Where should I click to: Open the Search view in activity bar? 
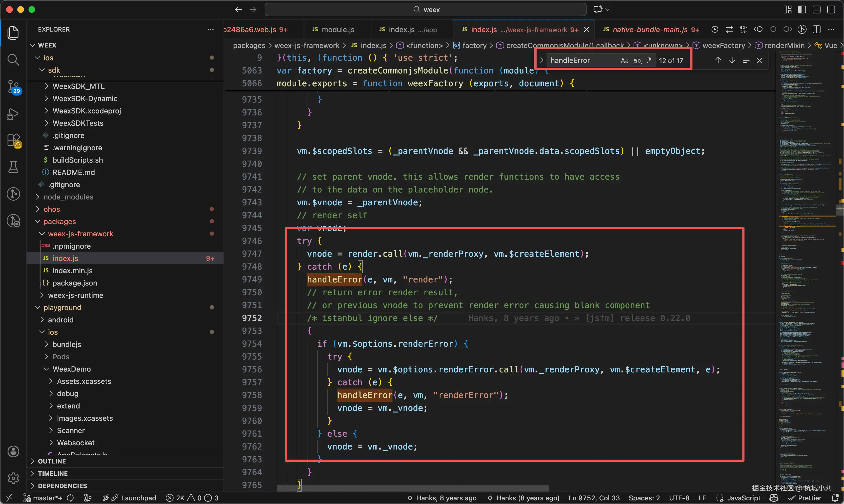[x=13, y=60]
